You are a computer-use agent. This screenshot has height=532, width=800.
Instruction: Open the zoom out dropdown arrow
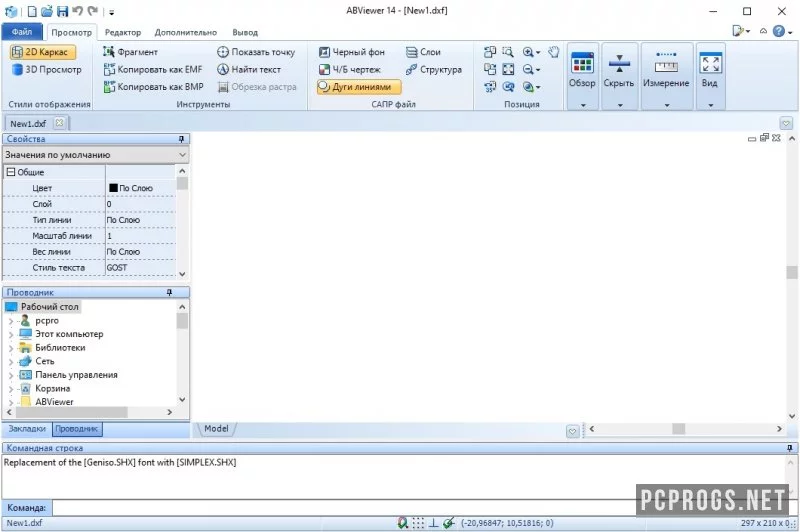(538, 70)
